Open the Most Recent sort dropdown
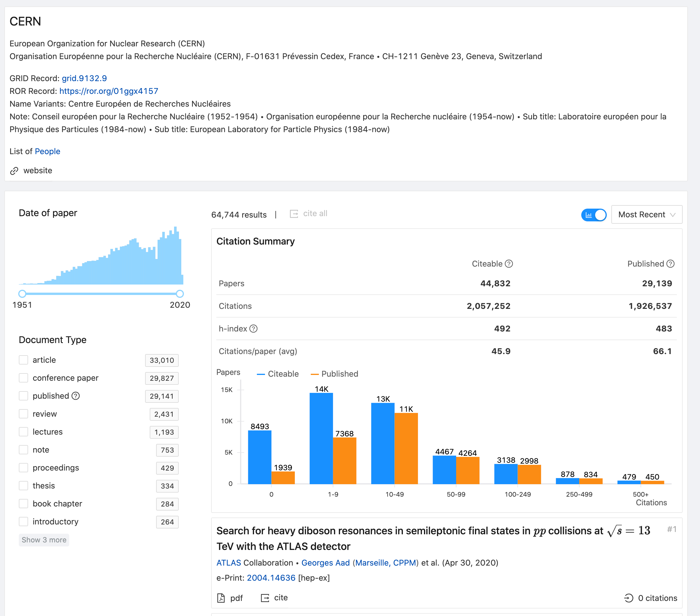The height and width of the screenshot is (616, 700). coord(647,215)
